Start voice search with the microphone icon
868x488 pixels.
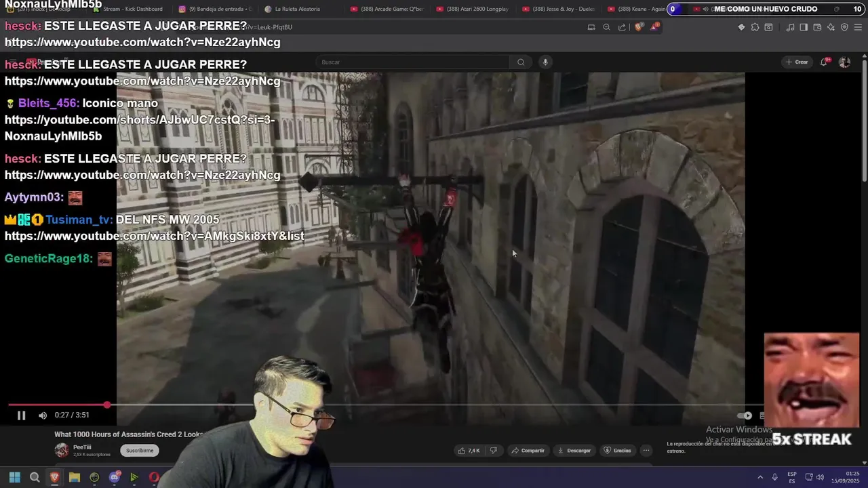545,62
